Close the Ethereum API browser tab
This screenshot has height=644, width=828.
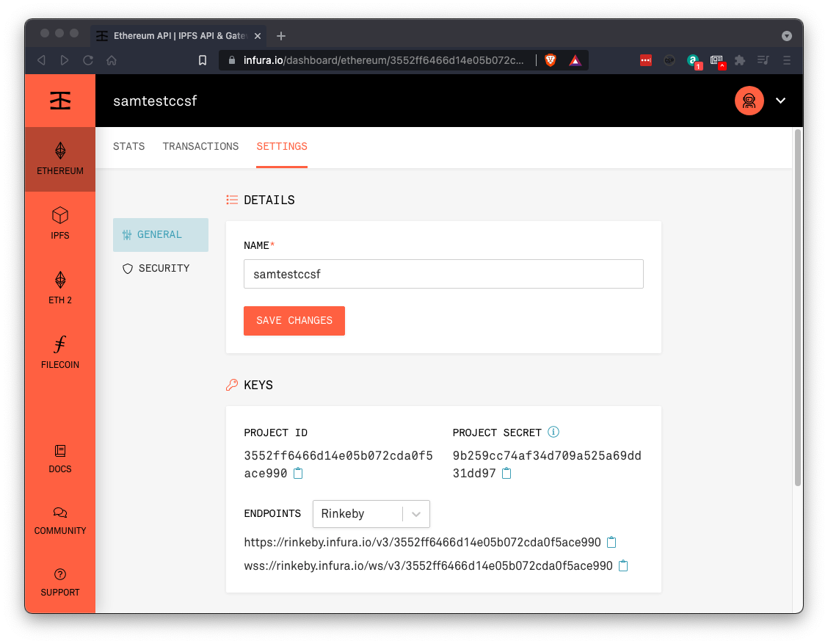coord(258,36)
